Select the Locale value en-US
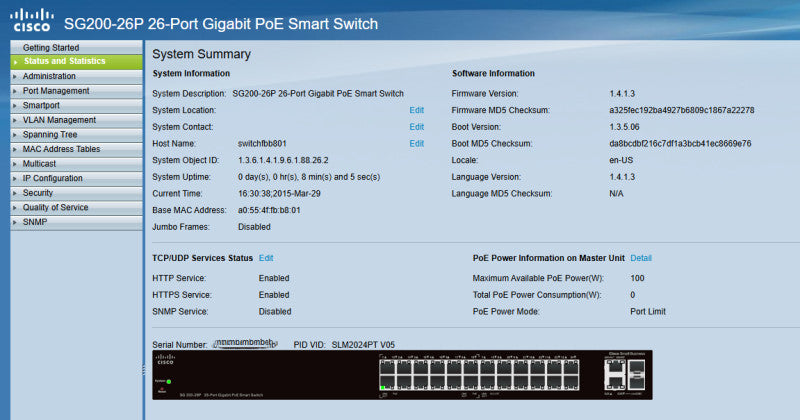The height and width of the screenshot is (420, 800). click(621, 160)
